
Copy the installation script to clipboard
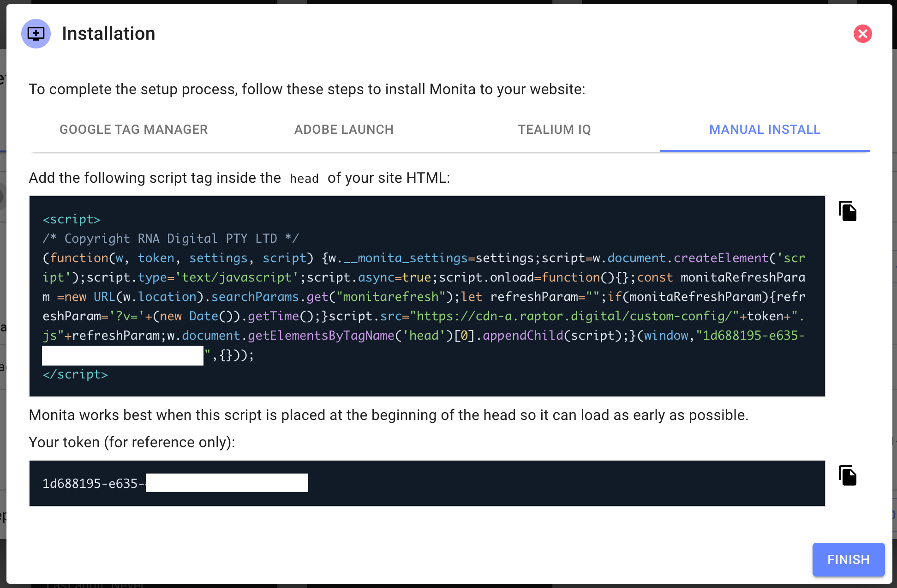tap(848, 211)
